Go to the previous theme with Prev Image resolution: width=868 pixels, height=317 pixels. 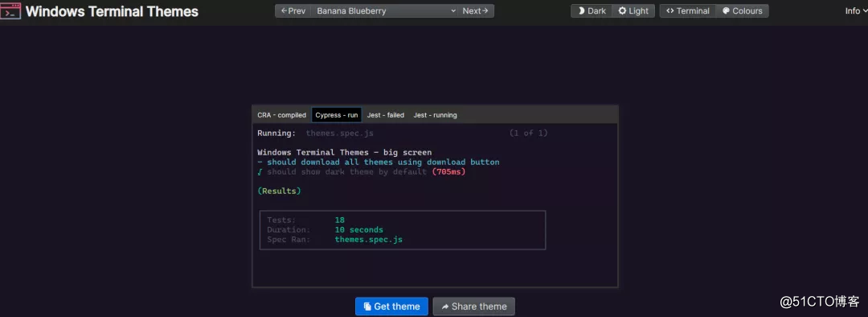(x=293, y=11)
